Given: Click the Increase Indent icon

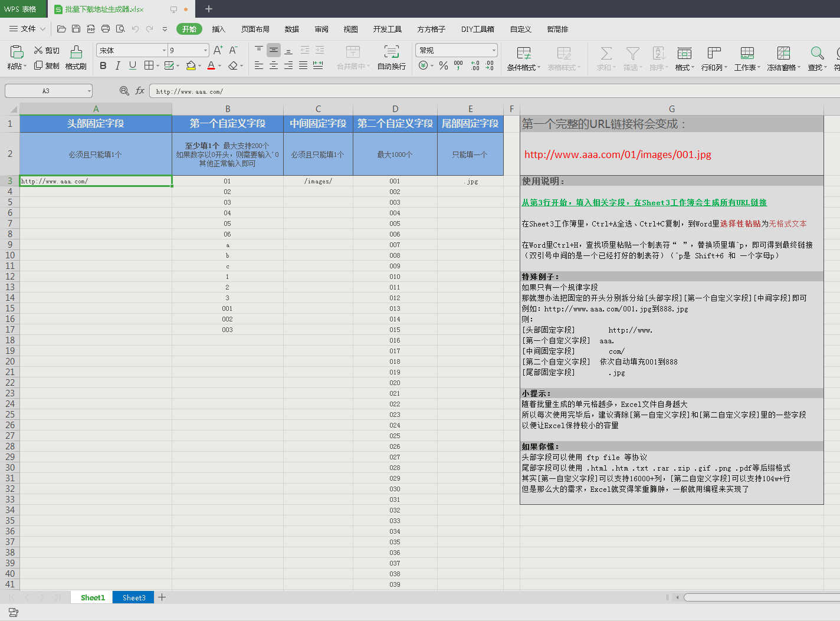Looking at the screenshot, I should pos(320,50).
